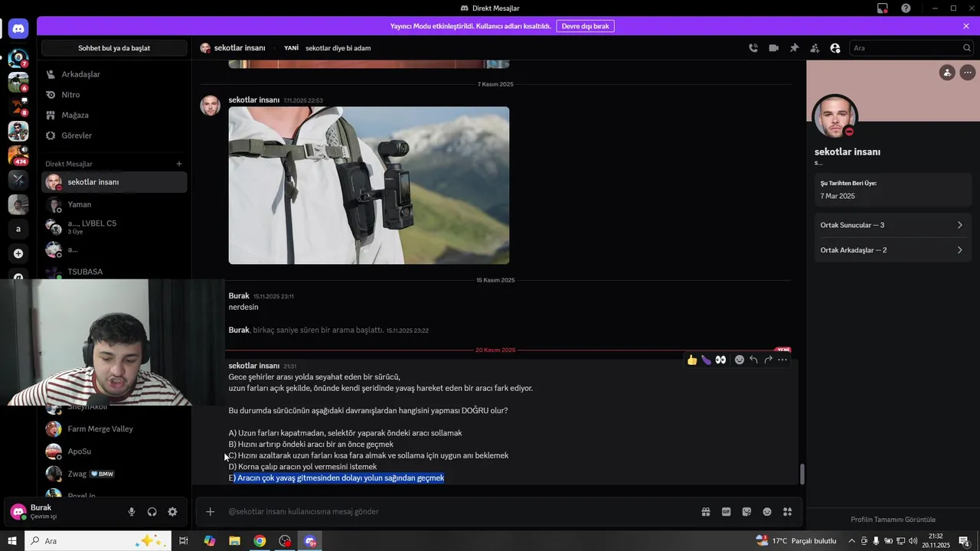Open the emoji picker in message bar

767,511
